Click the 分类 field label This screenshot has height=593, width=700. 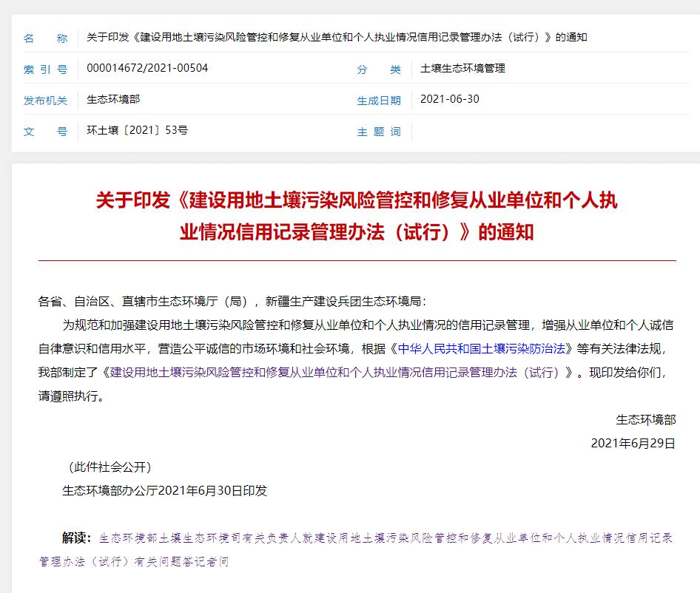click(379, 70)
